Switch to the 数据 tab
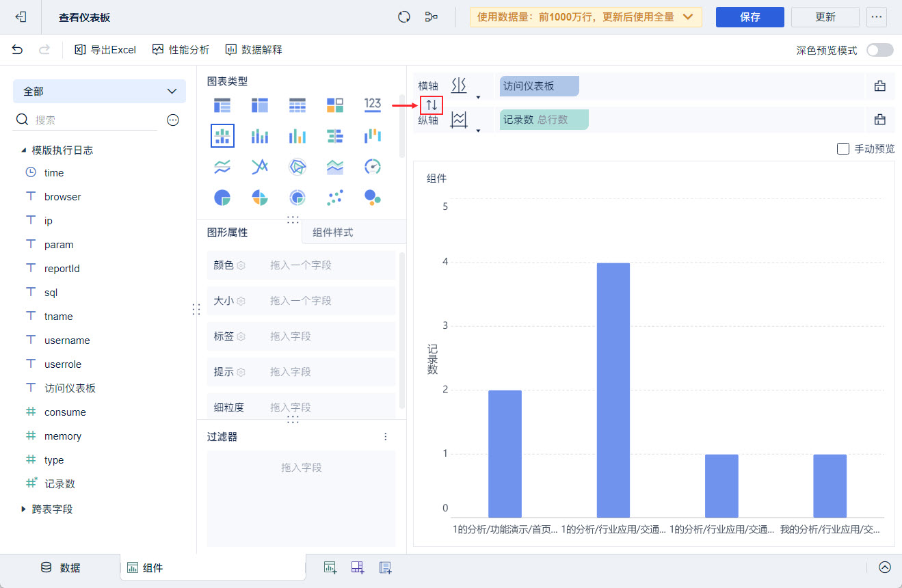Viewport: 902px width, 588px height. [x=60, y=567]
